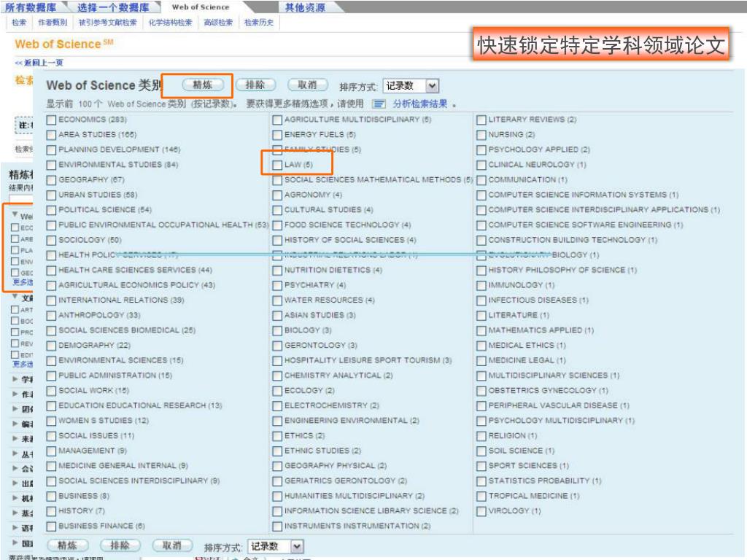Tick the AGRONOMY (4) checkbox
747x560 pixels.
[x=277, y=195]
